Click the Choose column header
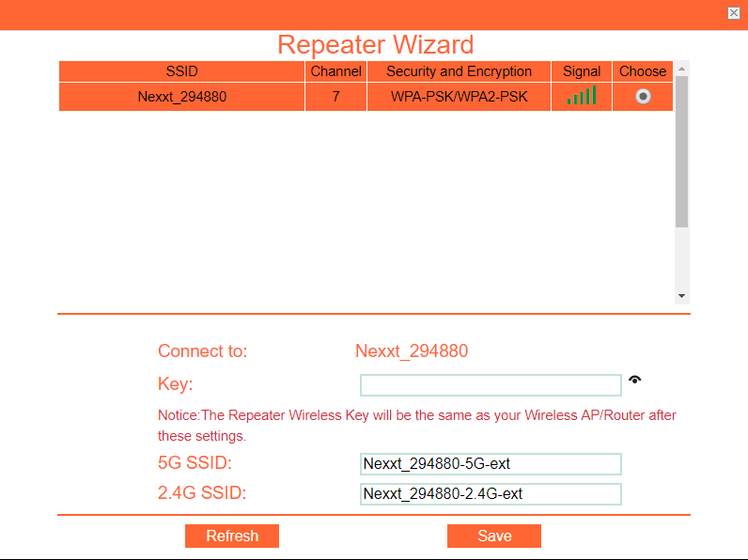The image size is (748, 560). (643, 71)
